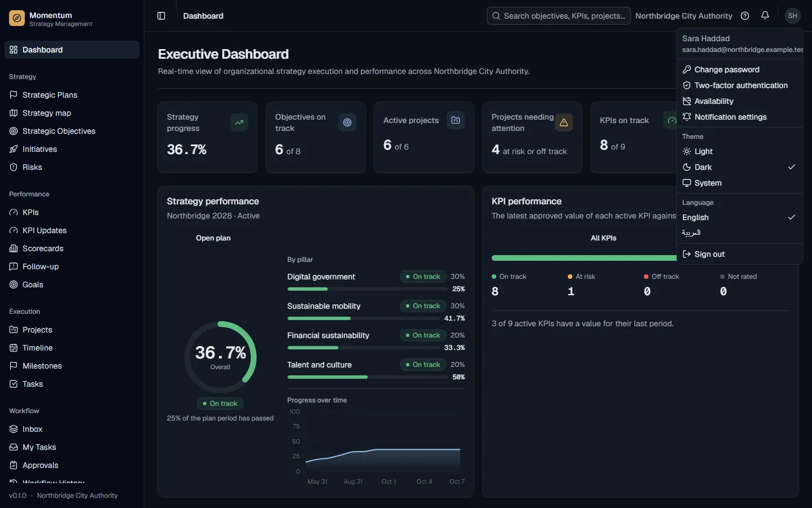Switch language to العربية
The width and height of the screenshot is (812, 508).
(739, 233)
